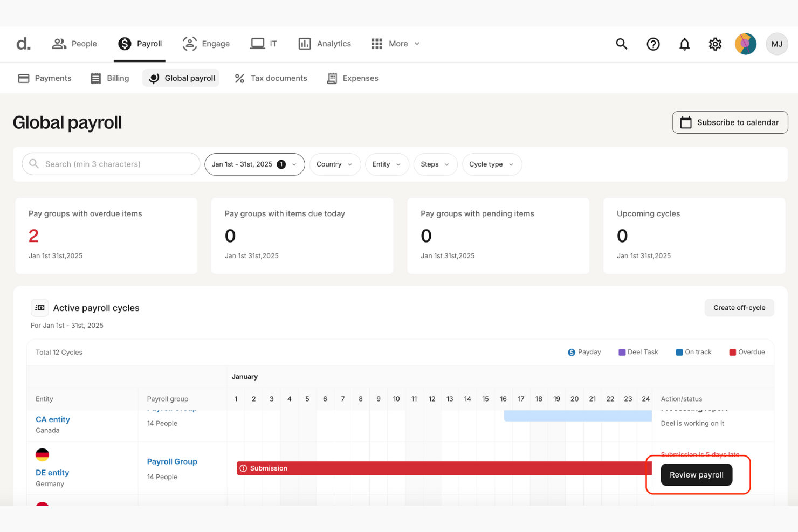798x532 pixels.
Task: Click the Deel Task purple legend swatch
Action: (622, 352)
